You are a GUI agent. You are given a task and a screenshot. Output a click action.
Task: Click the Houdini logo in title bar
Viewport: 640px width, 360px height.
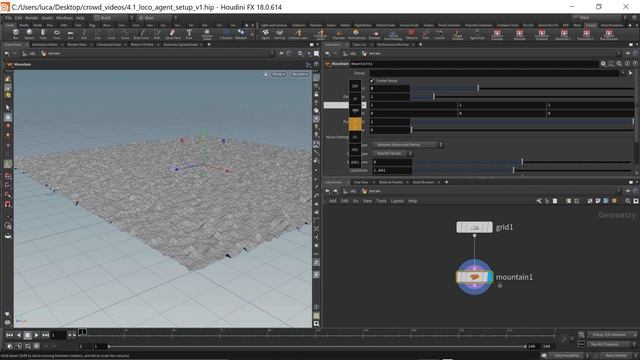click(x=5, y=7)
